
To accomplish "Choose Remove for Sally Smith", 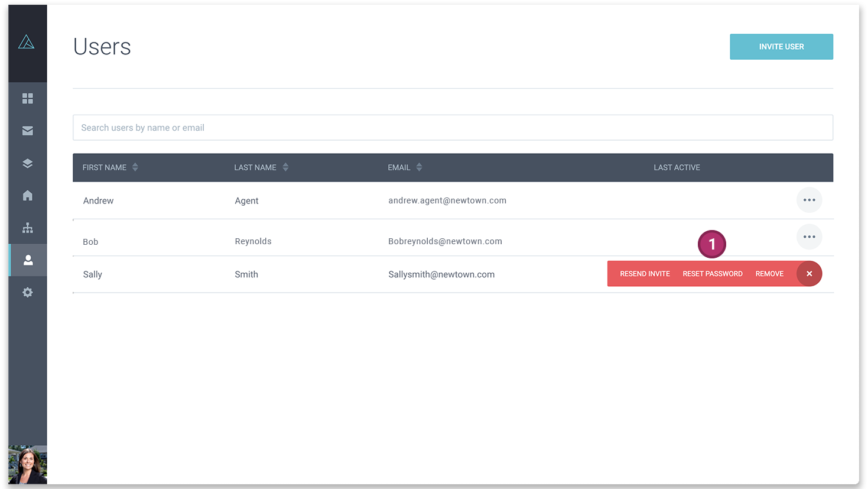I will 769,274.
